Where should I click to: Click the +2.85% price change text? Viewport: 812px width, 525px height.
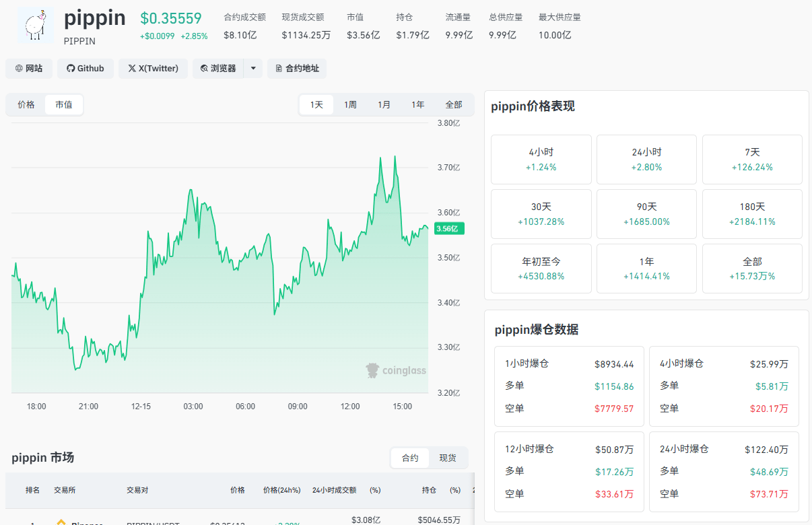point(194,36)
